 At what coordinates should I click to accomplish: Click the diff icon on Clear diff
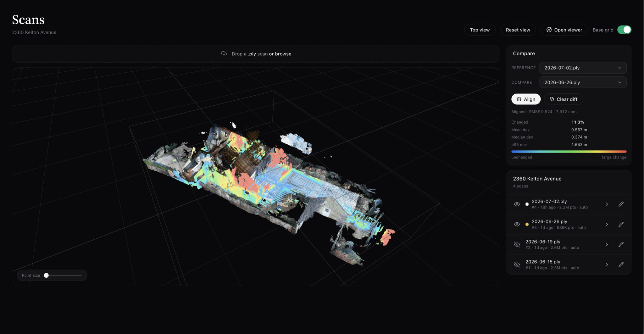pyautogui.click(x=552, y=99)
